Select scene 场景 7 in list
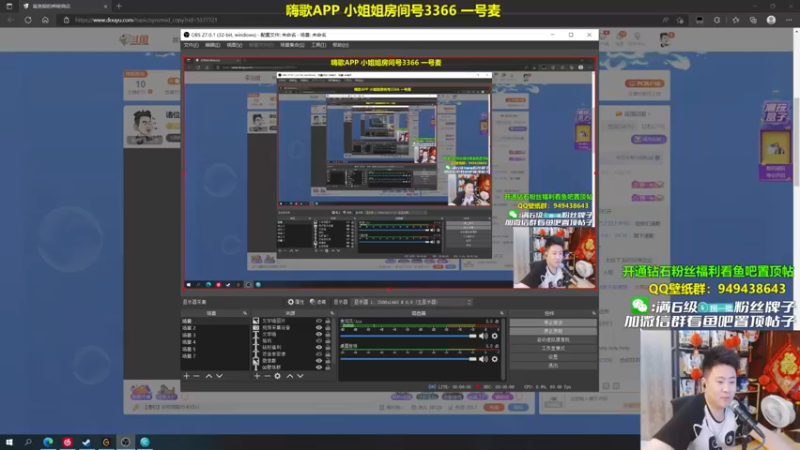Image resolution: width=800 pixels, height=450 pixels. click(215, 356)
